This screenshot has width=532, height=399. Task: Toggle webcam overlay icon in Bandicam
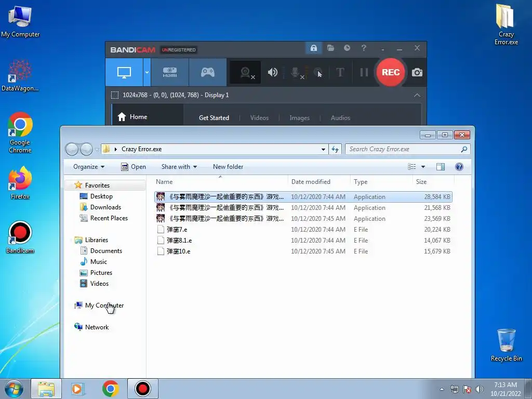click(x=245, y=72)
